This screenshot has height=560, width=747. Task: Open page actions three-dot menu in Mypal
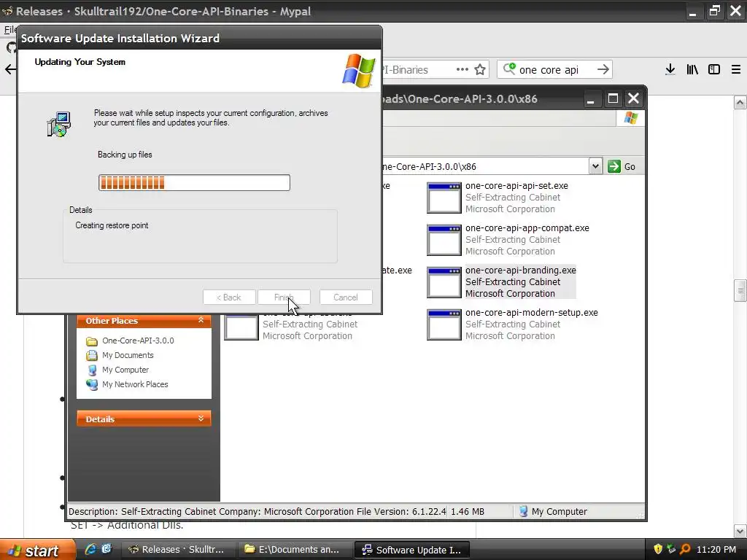(x=462, y=69)
